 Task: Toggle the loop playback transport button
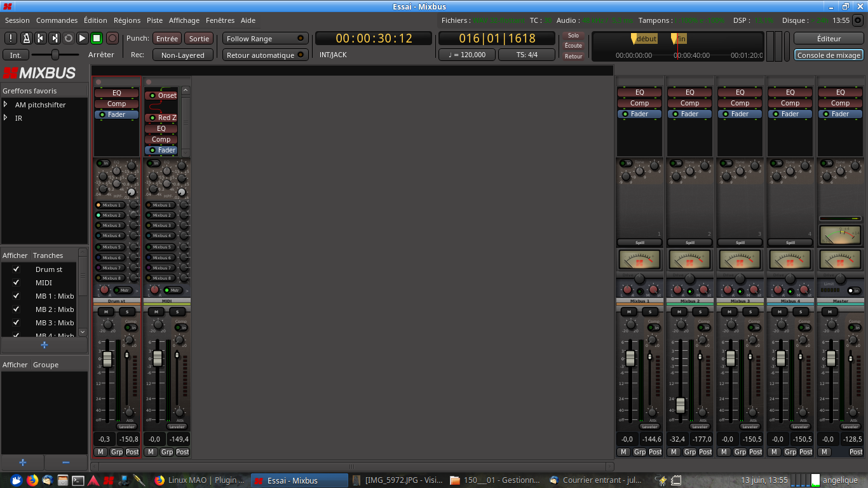[69, 38]
